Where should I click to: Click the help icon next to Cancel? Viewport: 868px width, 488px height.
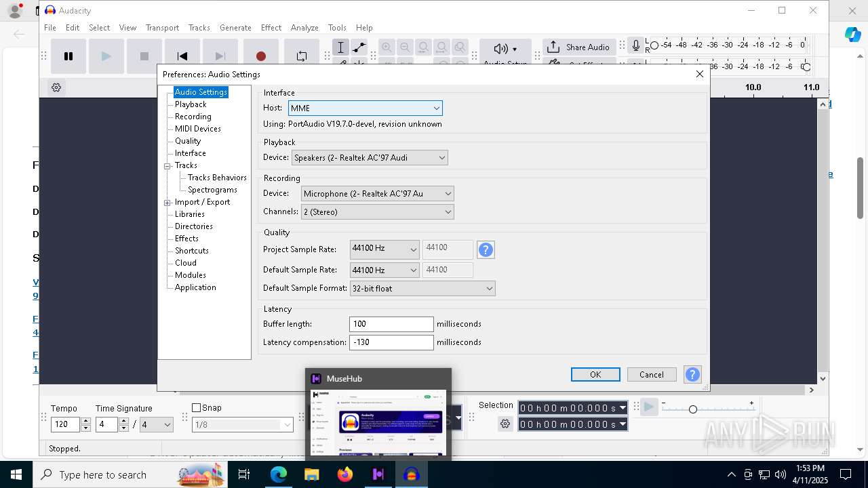tap(692, 375)
